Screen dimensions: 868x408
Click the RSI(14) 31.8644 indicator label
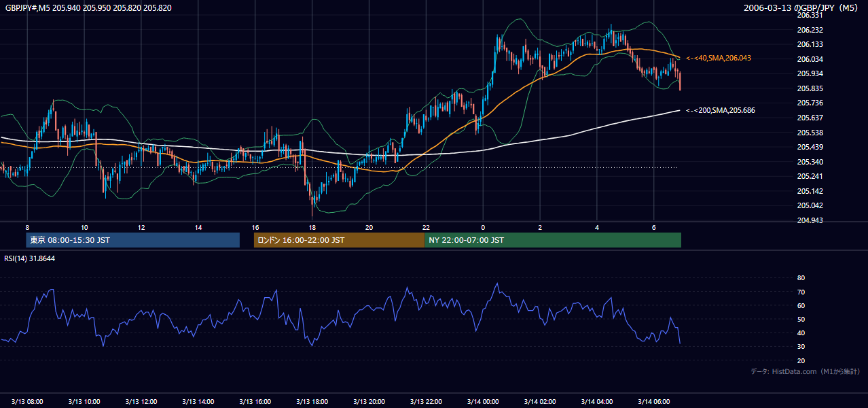pyautogui.click(x=30, y=258)
